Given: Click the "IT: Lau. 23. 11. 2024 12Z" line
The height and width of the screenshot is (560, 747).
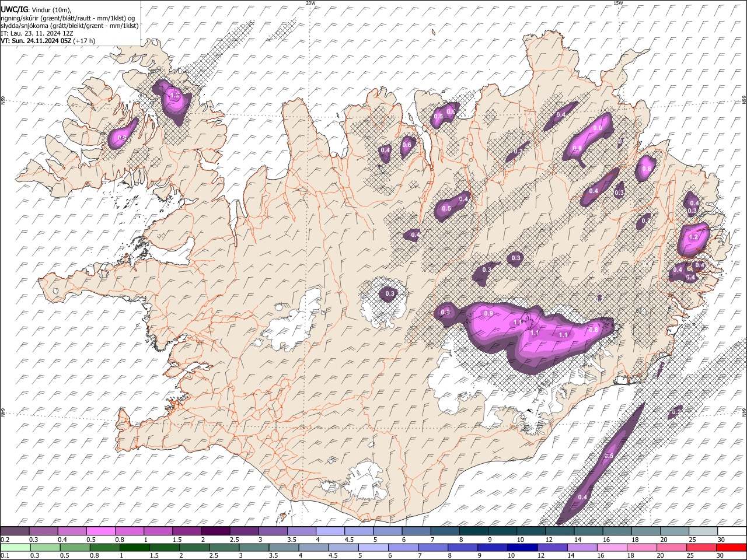Looking at the screenshot, I should 38,33.
